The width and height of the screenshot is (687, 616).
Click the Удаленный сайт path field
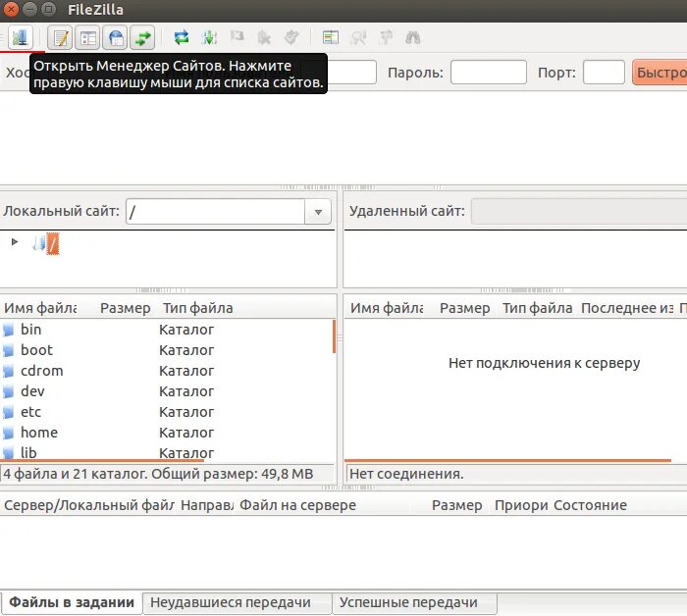pyautogui.click(x=579, y=212)
